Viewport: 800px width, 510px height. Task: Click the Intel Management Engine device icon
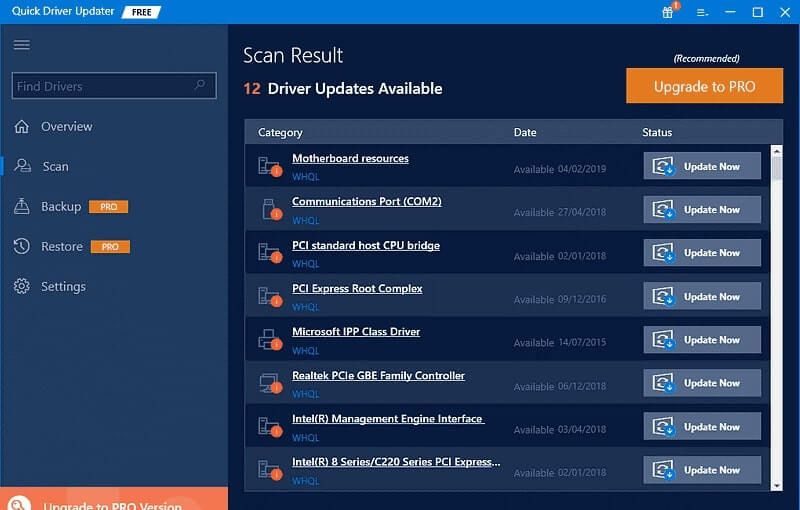270,427
